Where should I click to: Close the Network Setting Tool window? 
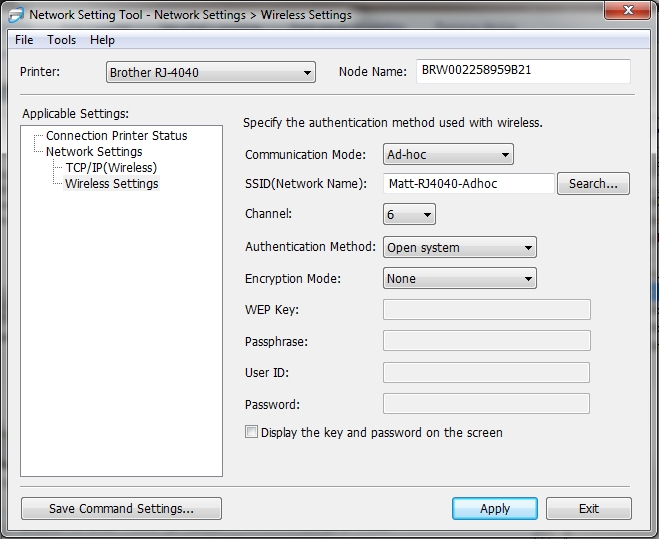point(626,13)
